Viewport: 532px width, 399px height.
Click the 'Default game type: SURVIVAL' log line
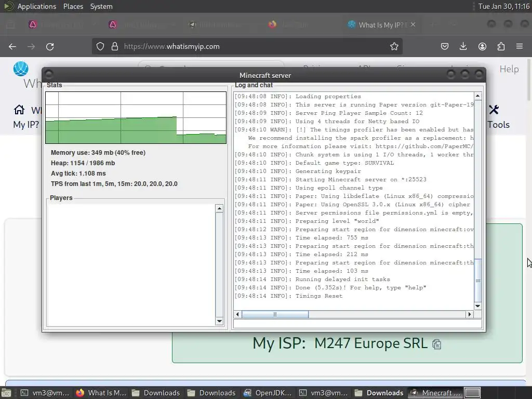click(314, 163)
